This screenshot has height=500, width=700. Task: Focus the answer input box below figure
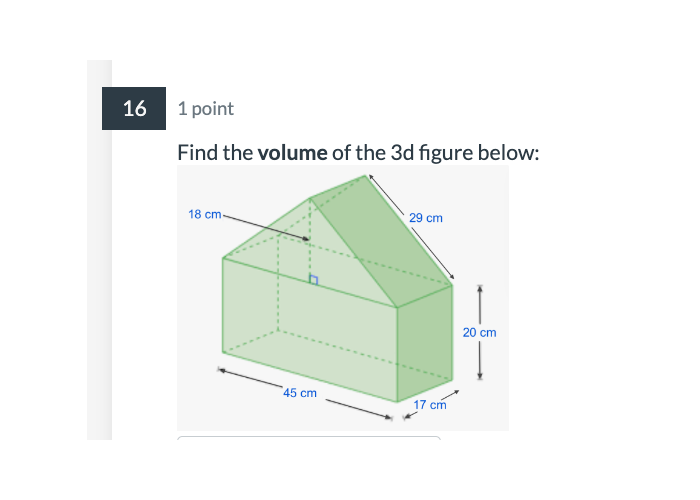308,437
